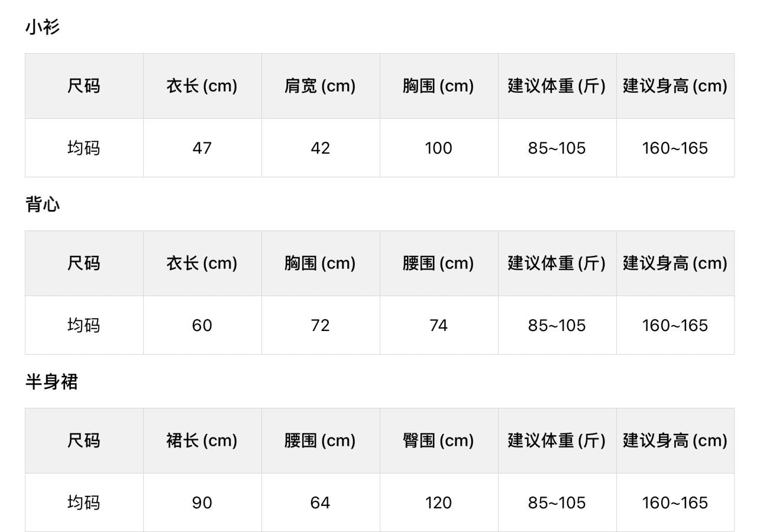Select 160~165 height in 背心 table

click(x=675, y=325)
